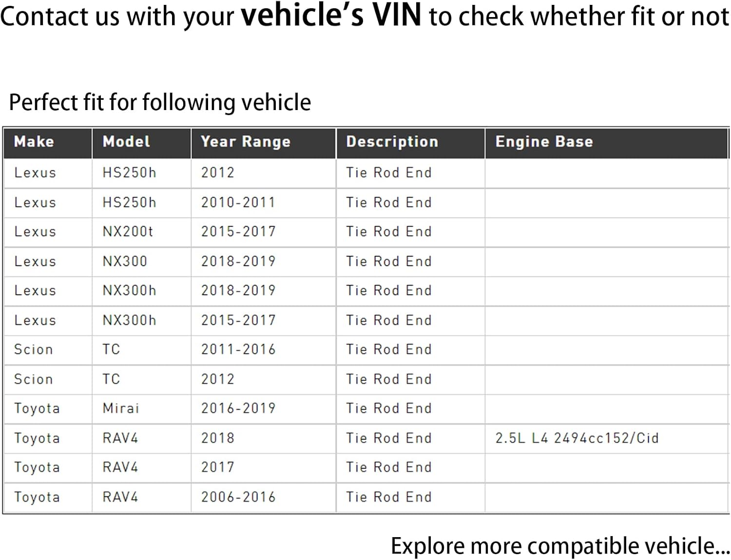The height and width of the screenshot is (560, 731).
Task: Select the 2010-2011 year range cell
Action: (238, 202)
